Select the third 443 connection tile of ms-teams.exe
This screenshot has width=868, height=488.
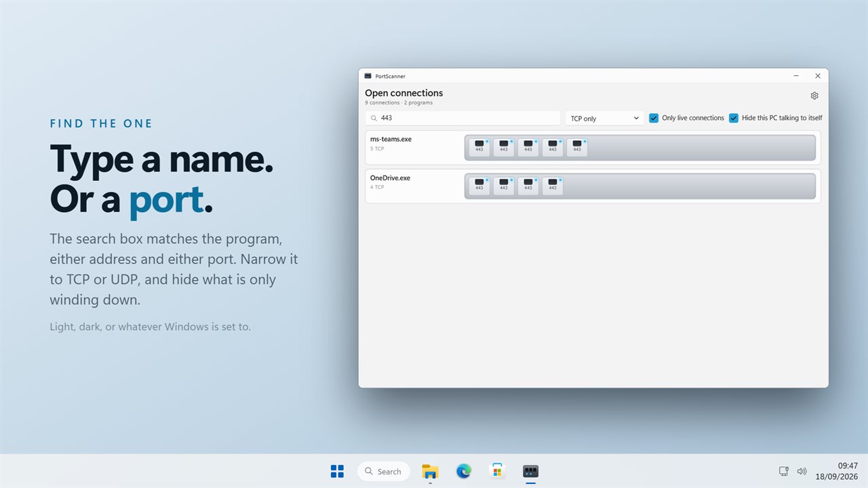528,147
